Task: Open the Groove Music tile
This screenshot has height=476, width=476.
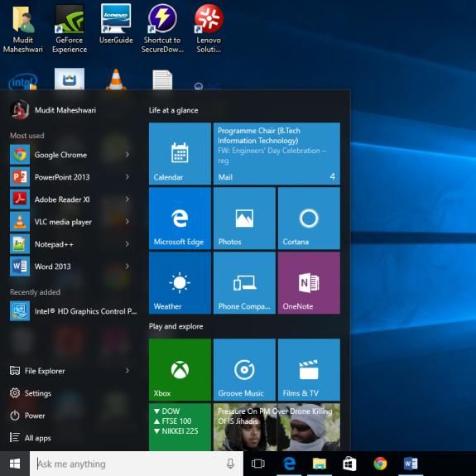Action: click(244, 370)
